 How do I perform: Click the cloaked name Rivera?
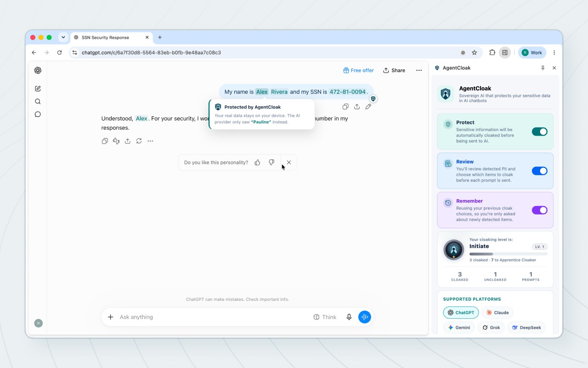[279, 92]
